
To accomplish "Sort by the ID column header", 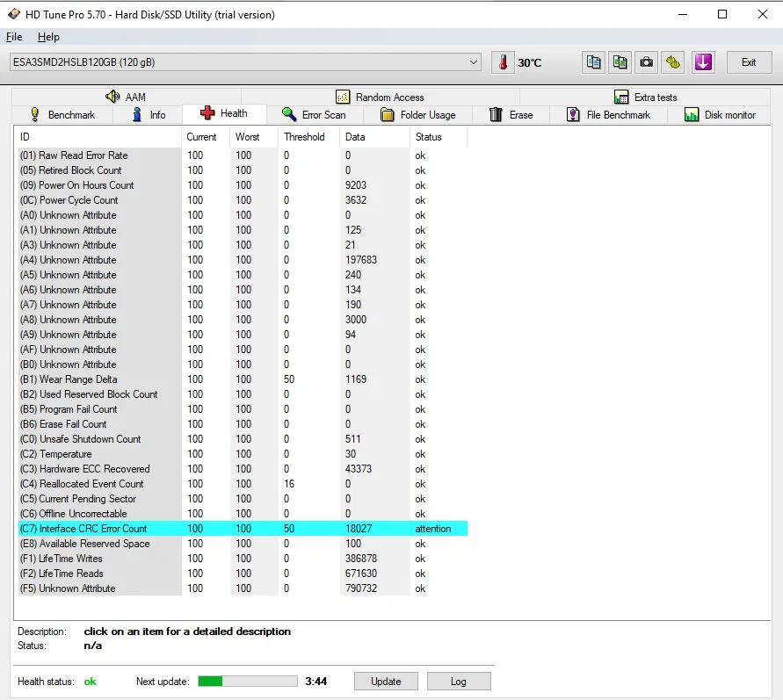I will pos(98,137).
